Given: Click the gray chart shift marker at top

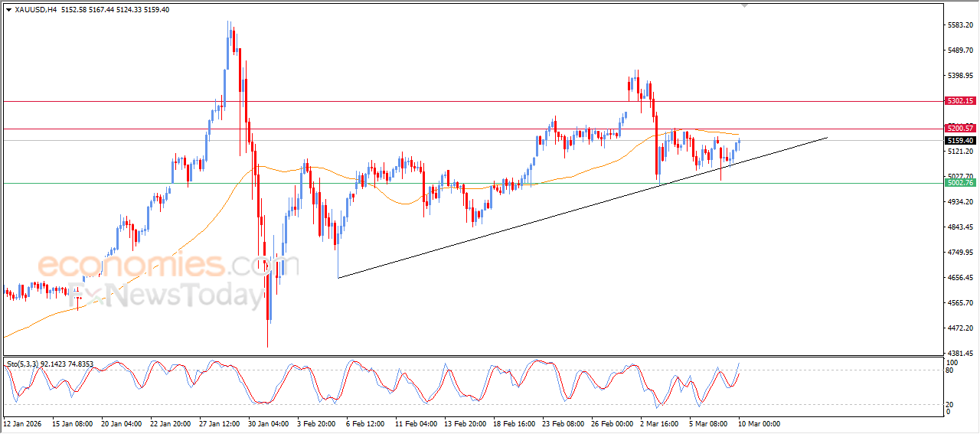Looking at the screenshot, I should click(x=743, y=5).
